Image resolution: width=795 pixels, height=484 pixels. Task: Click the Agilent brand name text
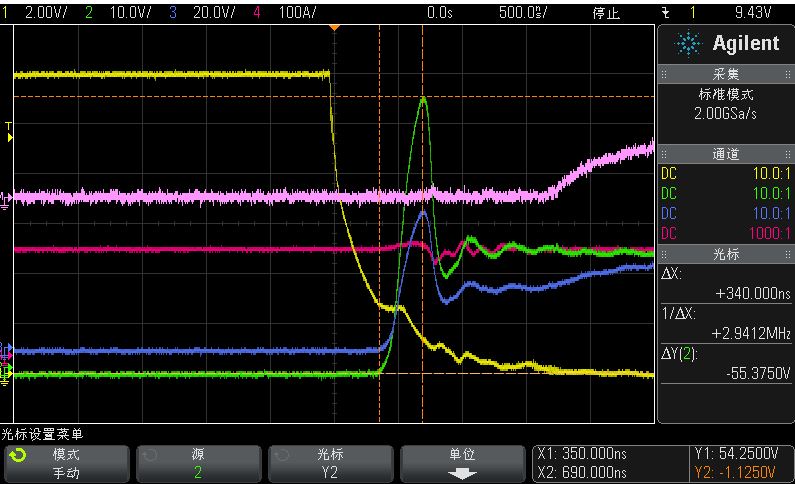[x=746, y=44]
